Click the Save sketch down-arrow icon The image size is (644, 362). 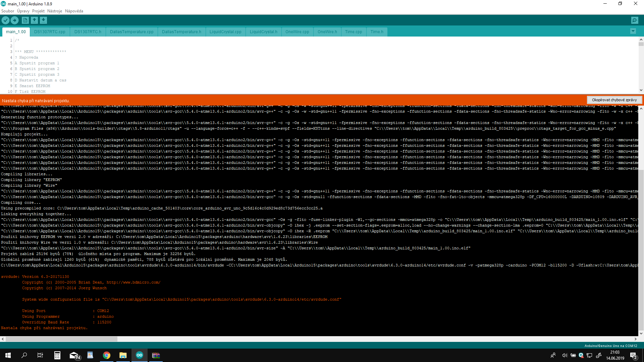point(43,20)
